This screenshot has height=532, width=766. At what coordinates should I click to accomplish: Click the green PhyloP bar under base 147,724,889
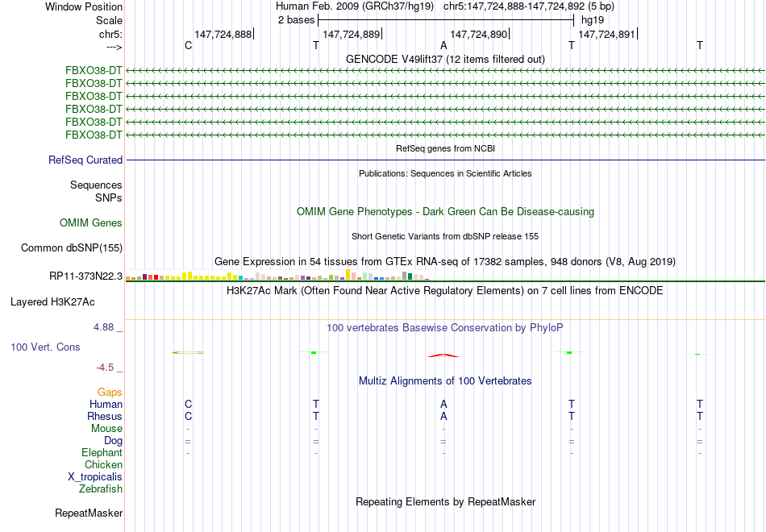click(314, 352)
